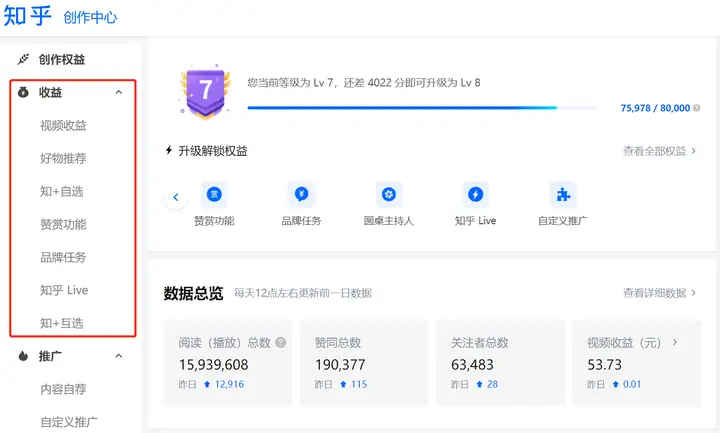Open 视频收益（元）card arrow
Screen dimensions: 720x433
pyautogui.click(x=675, y=342)
